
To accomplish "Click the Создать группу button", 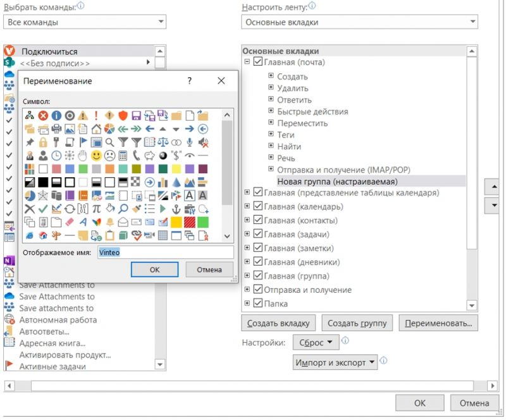I will pyautogui.click(x=357, y=323).
